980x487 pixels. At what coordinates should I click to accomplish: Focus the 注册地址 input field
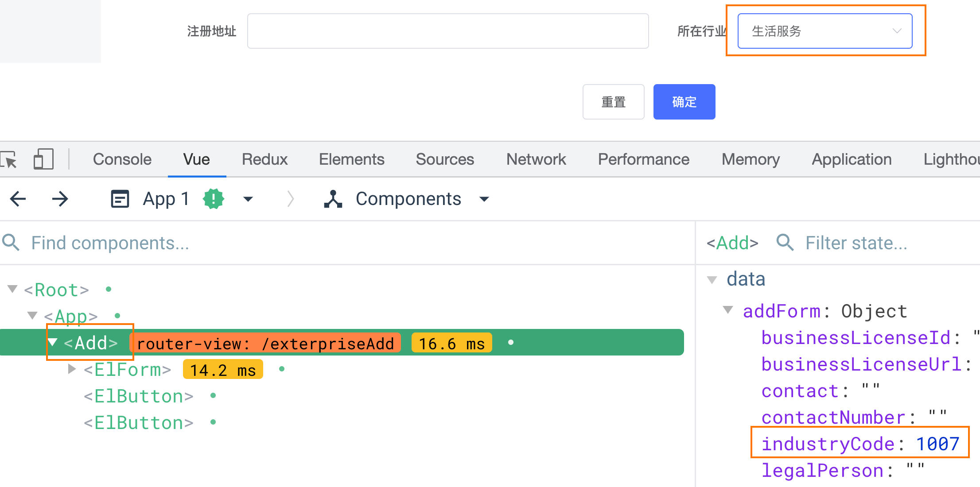pos(448,31)
